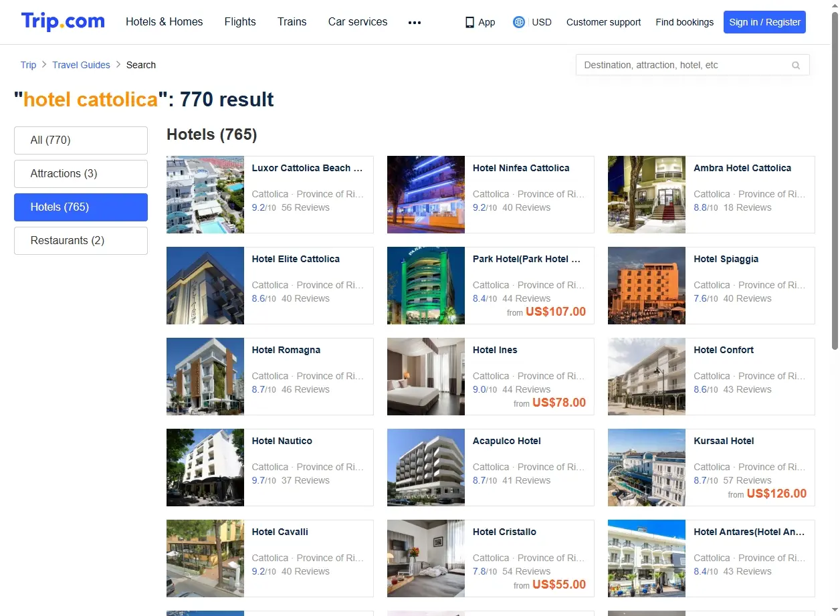Open Park Hotel photo thumbnail
Viewport: 840px width, 616px height.
426,286
